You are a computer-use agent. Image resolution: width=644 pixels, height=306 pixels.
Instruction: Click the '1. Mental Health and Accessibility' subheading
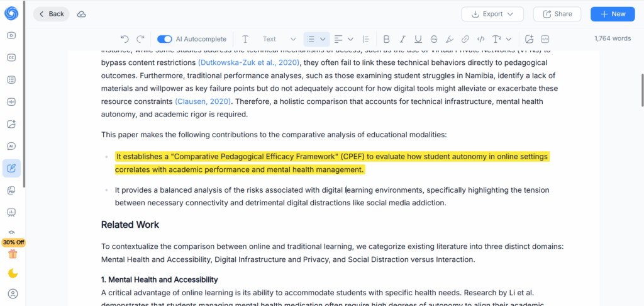click(x=159, y=280)
